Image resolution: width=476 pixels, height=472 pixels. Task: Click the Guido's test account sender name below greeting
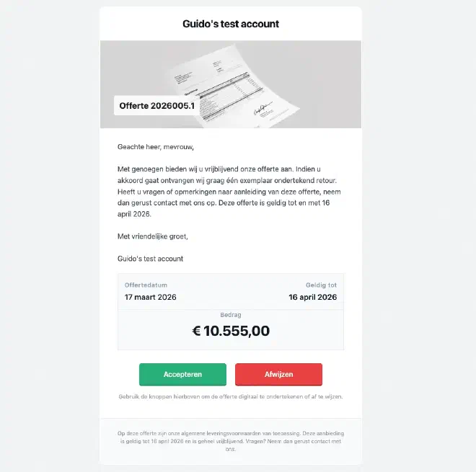click(150, 259)
